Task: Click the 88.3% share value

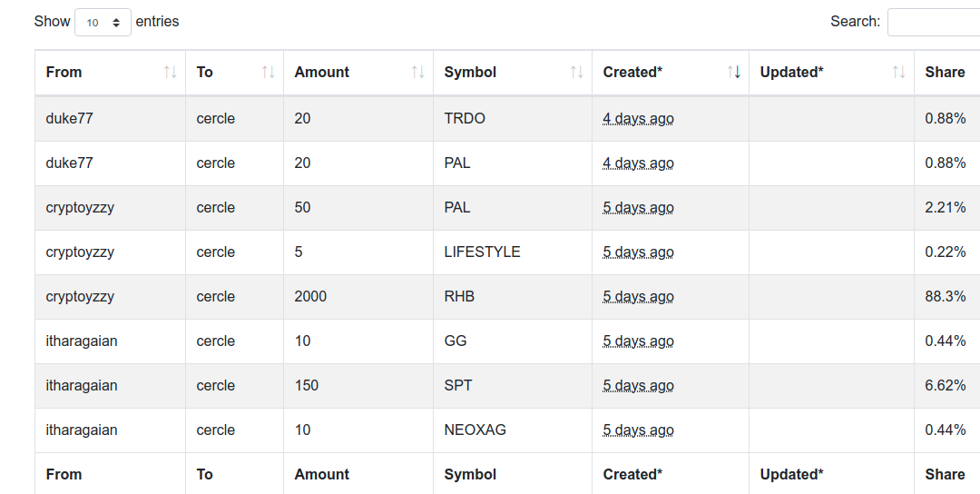Action: [x=945, y=296]
